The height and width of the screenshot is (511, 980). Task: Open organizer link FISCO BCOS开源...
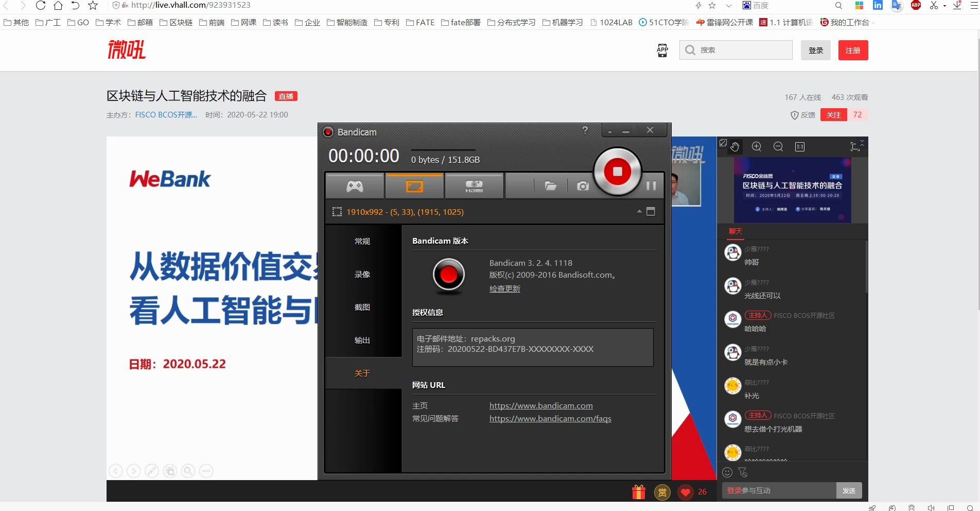(166, 115)
